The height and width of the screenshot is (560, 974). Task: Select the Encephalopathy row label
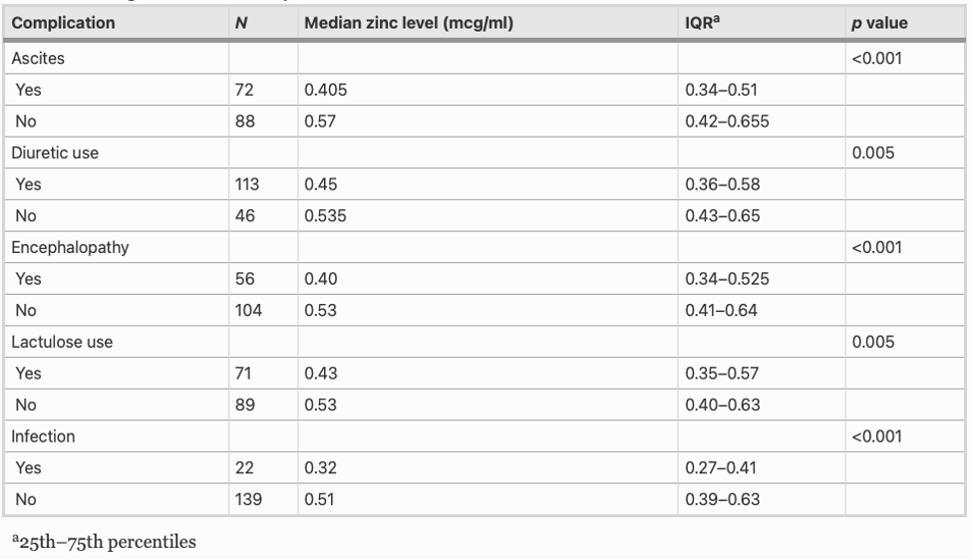pyautogui.click(x=70, y=248)
